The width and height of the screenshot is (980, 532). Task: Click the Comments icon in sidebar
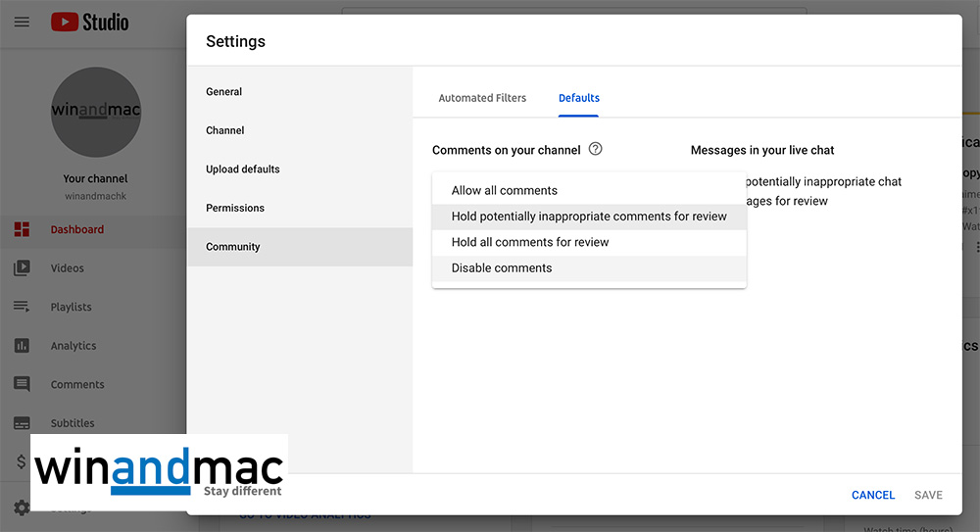click(22, 384)
